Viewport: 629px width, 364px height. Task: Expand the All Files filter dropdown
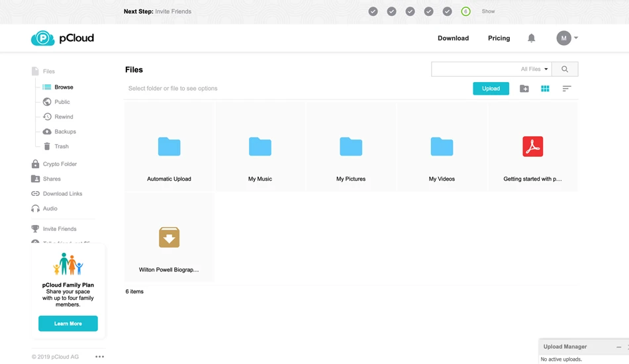(x=534, y=69)
